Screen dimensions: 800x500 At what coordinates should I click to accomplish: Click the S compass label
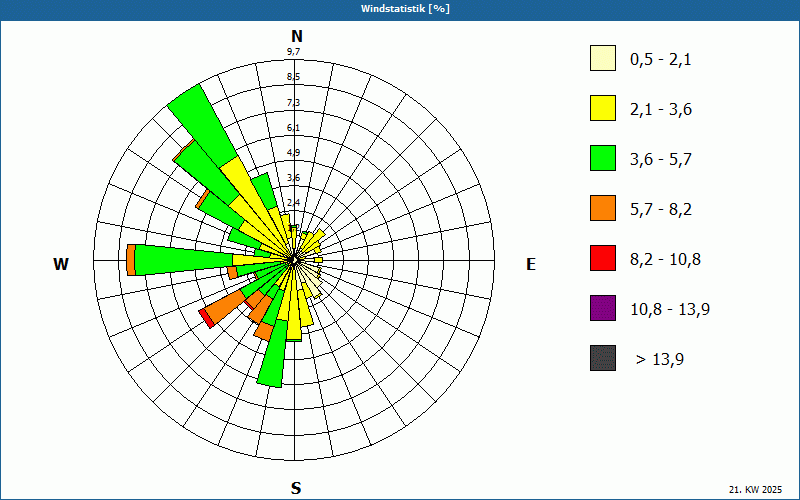point(296,488)
